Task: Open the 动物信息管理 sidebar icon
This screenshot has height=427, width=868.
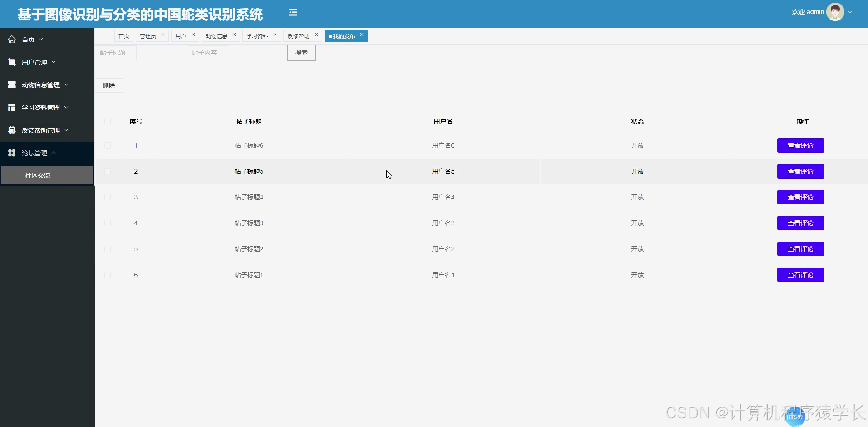Action: coord(11,84)
